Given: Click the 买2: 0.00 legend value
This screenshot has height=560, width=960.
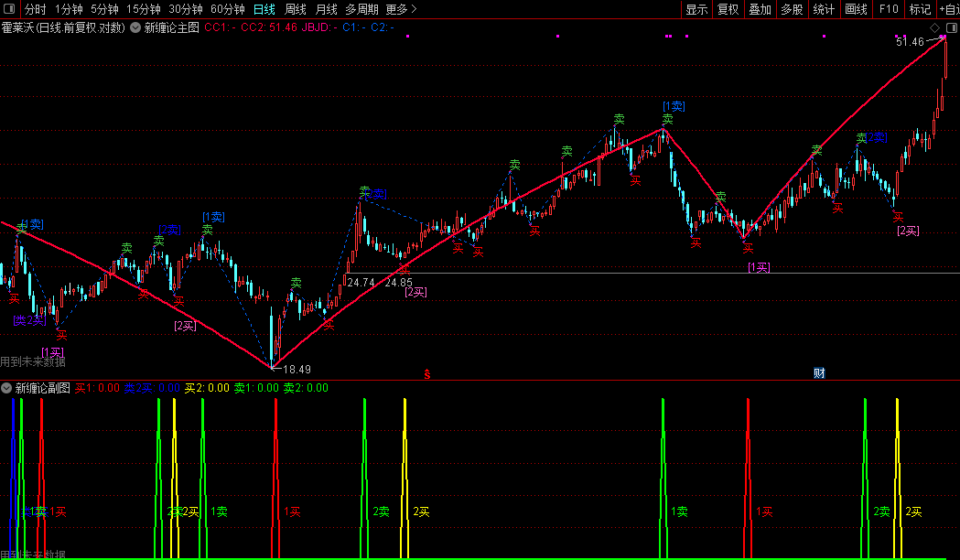Looking at the screenshot, I should (207, 388).
